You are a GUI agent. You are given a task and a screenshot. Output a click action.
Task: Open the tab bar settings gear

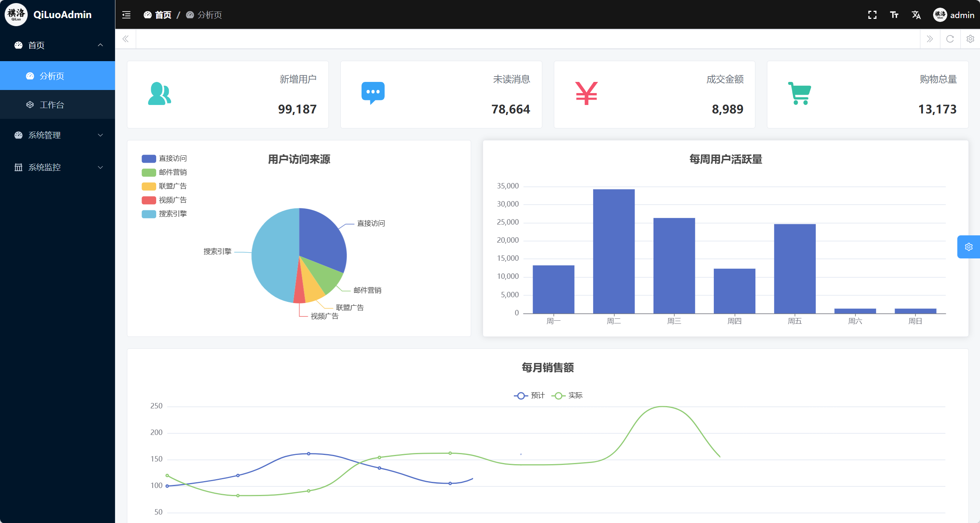pyautogui.click(x=970, y=39)
